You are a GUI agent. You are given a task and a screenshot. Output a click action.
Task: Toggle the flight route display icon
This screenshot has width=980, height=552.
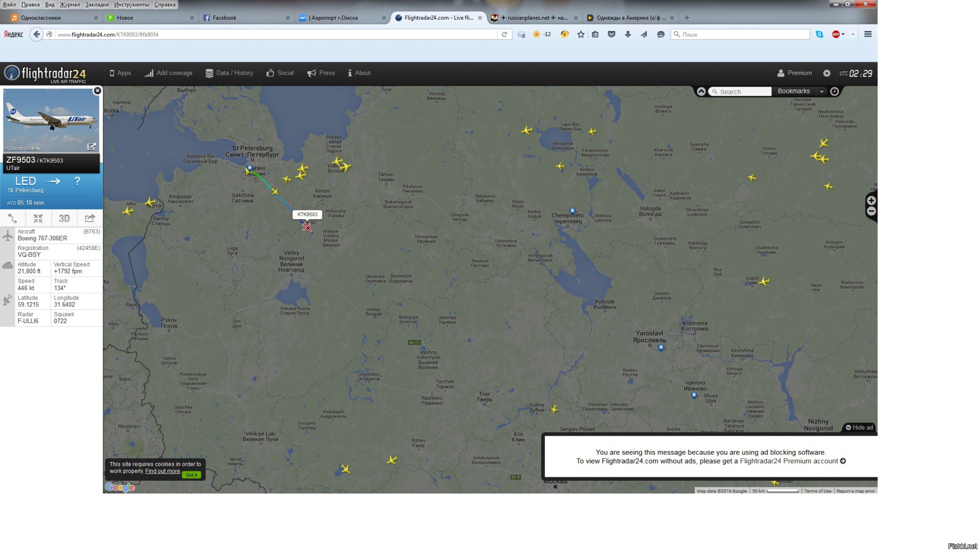(x=12, y=218)
